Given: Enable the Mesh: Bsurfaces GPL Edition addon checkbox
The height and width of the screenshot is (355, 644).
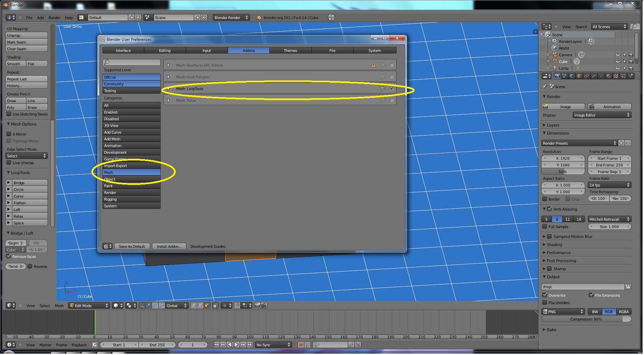Looking at the screenshot, I should coord(392,65).
